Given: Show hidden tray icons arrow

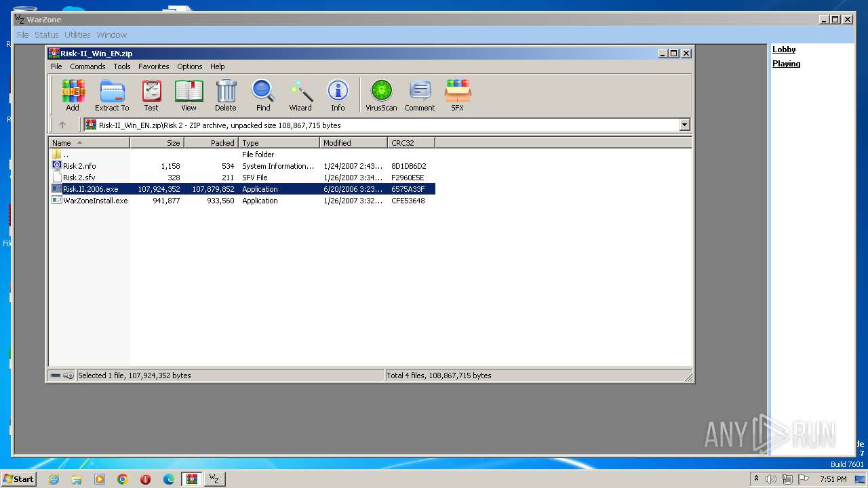Looking at the screenshot, I should (756, 479).
